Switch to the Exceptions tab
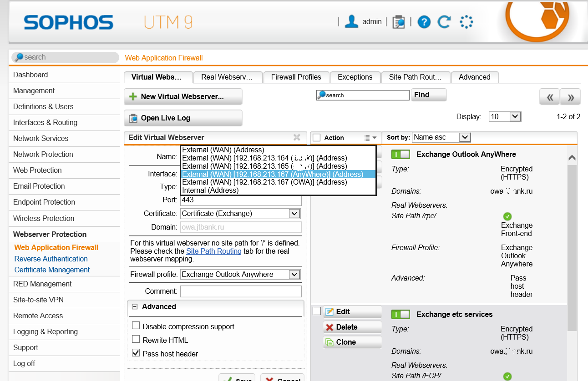The image size is (588, 381). tap(355, 77)
